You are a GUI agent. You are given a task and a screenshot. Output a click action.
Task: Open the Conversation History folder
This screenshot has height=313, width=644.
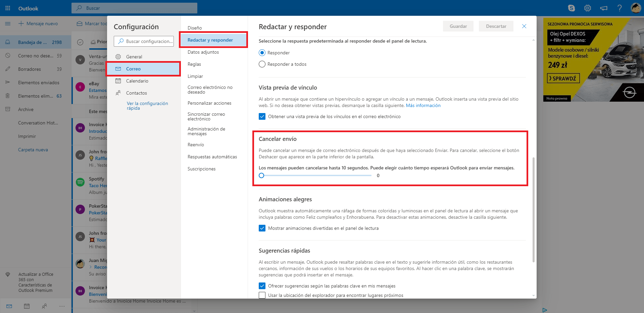click(38, 123)
